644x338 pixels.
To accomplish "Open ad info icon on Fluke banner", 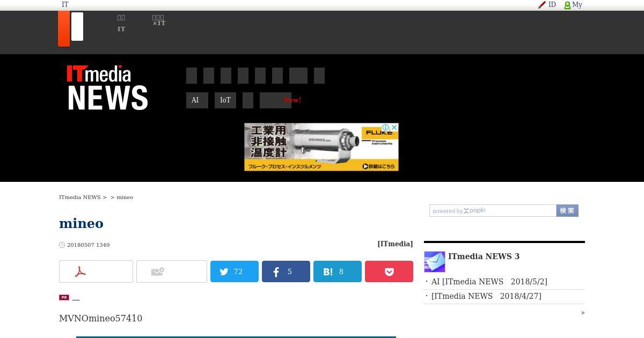I will (x=385, y=128).
